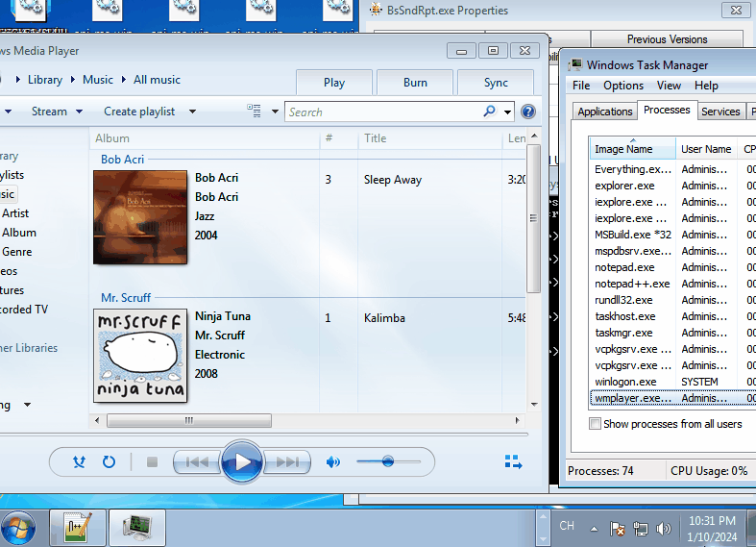Skip to next track

[287, 462]
